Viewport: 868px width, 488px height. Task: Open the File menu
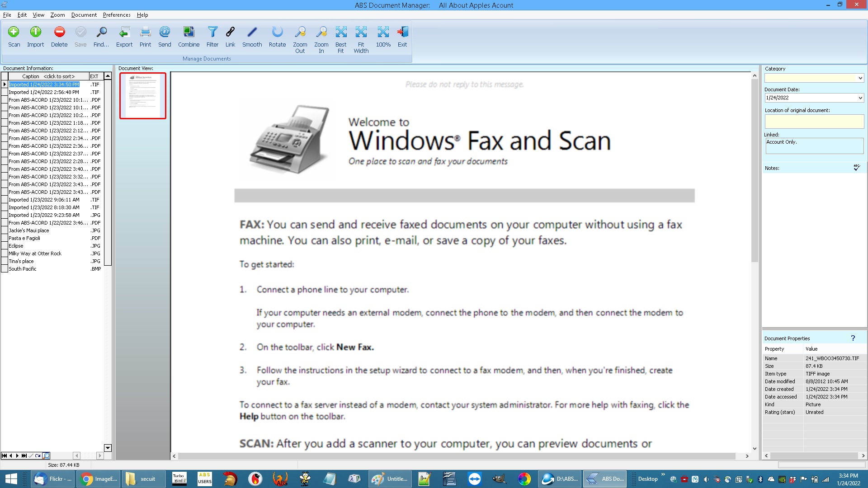click(7, 15)
